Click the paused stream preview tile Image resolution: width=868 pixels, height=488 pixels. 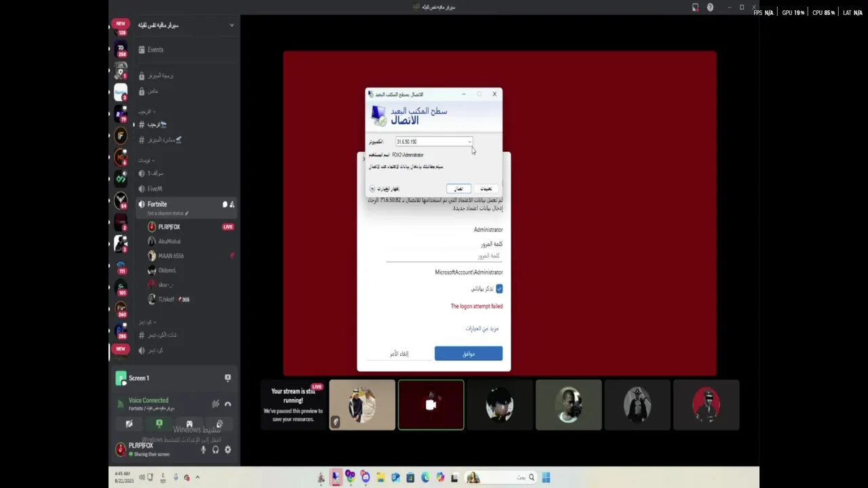tap(293, 405)
